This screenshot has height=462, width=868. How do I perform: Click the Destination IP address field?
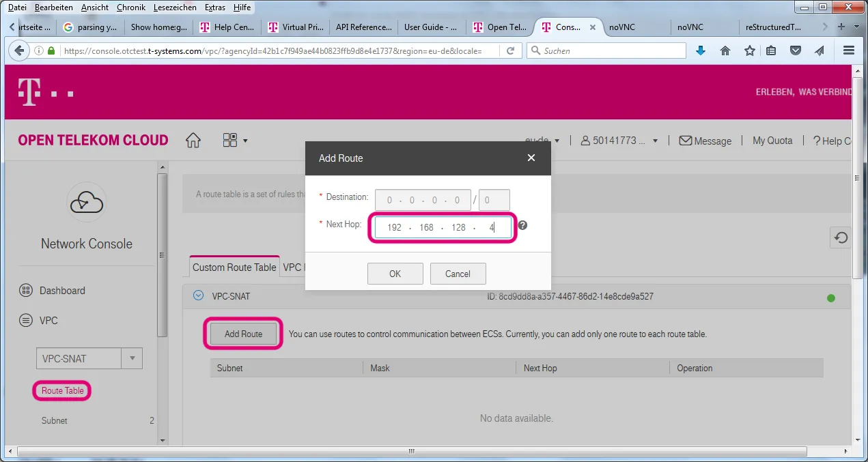pyautogui.click(x=423, y=200)
